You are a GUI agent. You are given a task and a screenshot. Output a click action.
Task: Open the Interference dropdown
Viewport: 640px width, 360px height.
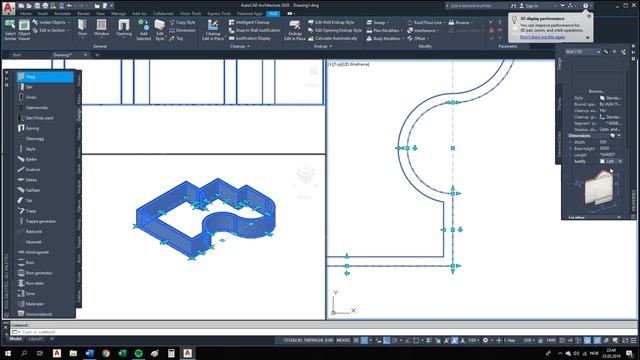[424, 30]
